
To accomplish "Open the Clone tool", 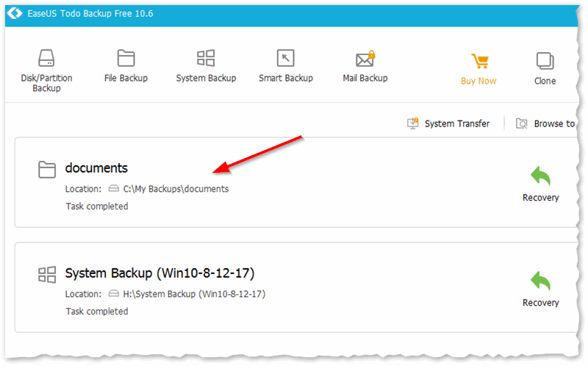I will (545, 69).
